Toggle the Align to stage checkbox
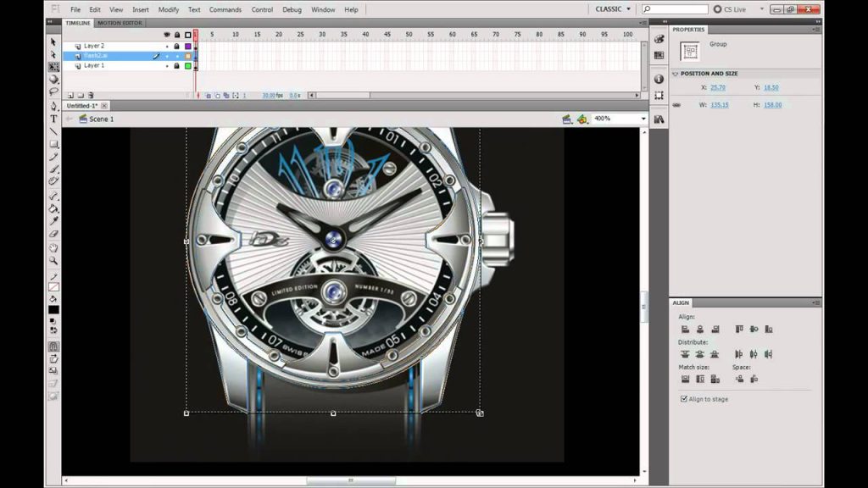This screenshot has width=868, height=488. tap(684, 399)
